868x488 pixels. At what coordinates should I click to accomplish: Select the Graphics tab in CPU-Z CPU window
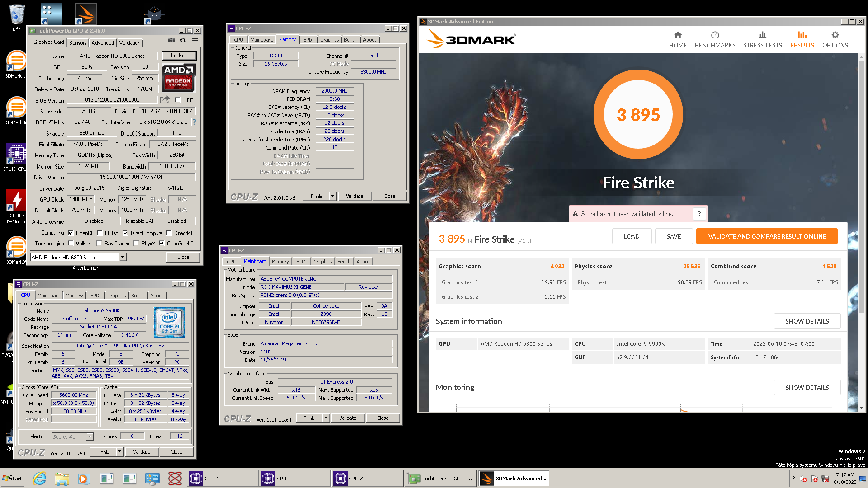pos(117,296)
